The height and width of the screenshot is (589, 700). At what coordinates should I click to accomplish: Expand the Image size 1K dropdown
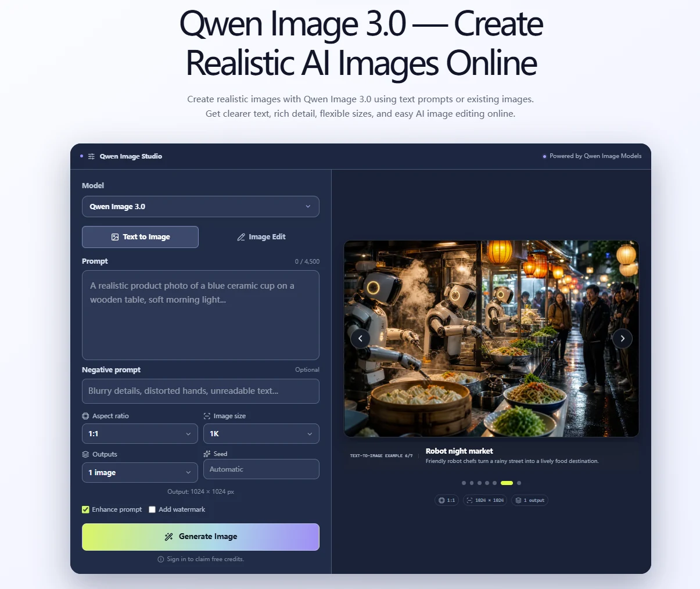(x=261, y=434)
